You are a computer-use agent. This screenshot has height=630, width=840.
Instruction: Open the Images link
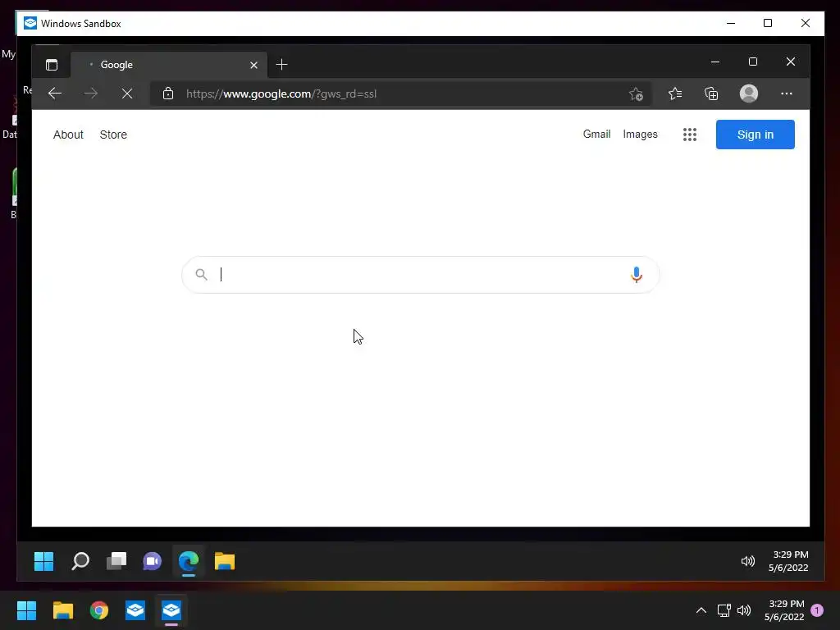640,134
